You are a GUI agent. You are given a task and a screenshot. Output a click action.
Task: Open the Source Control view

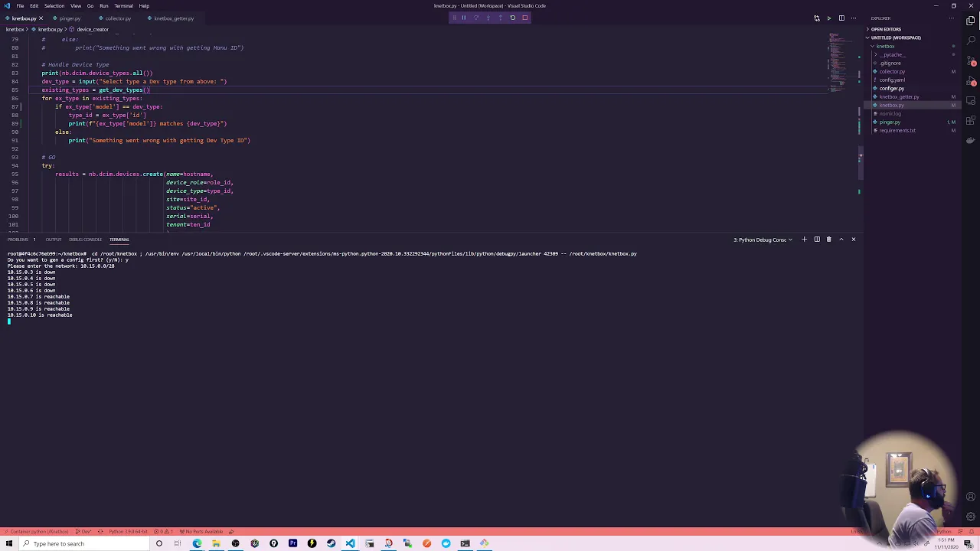(x=971, y=60)
